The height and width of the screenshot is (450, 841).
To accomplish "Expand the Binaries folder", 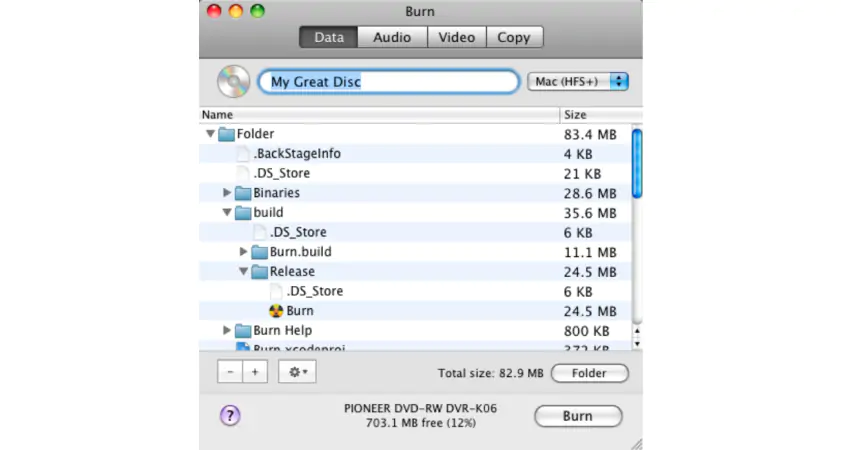I will 227,193.
